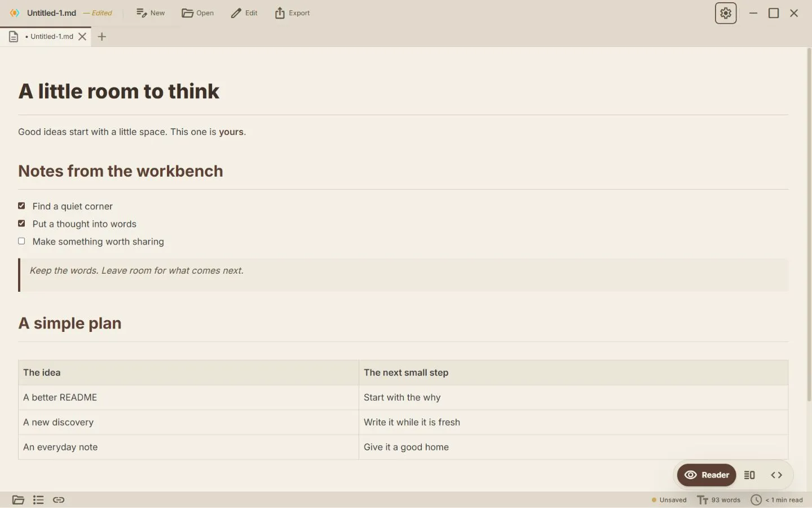Select the 'A better README' table cell
The height and width of the screenshot is (508, 812).
[x=188, y=397]
